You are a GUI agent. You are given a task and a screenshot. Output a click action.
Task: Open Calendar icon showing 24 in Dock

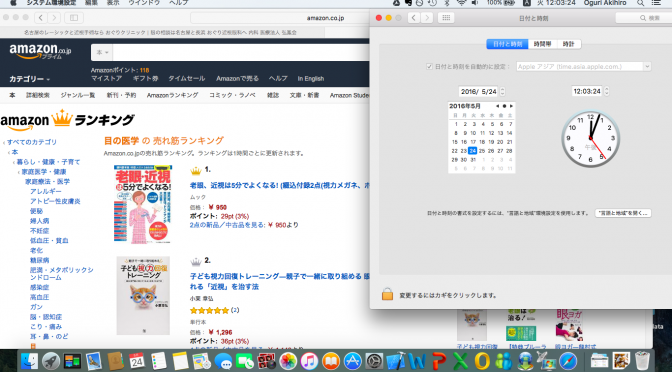pyautogui.click(x=137, y=361)
